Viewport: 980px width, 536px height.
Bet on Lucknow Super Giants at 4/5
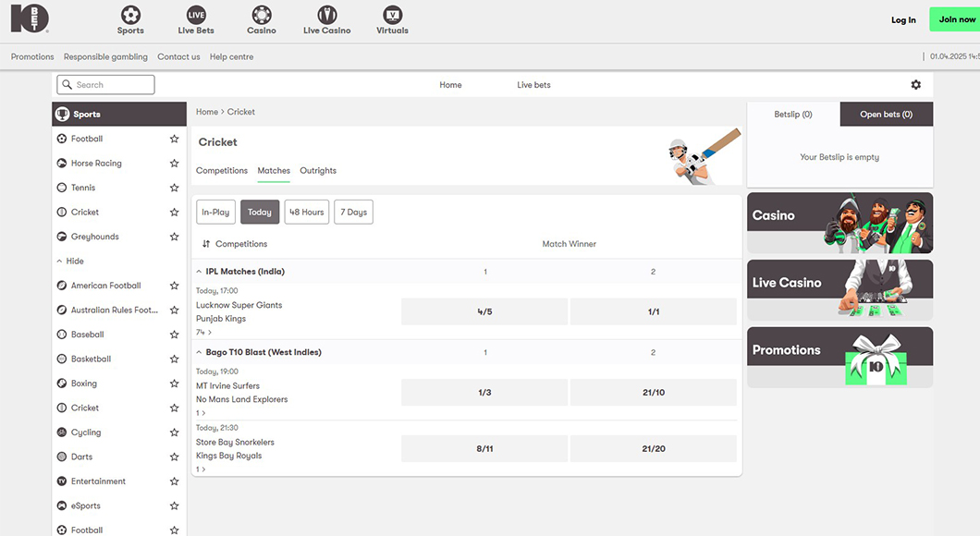[484, 311]
